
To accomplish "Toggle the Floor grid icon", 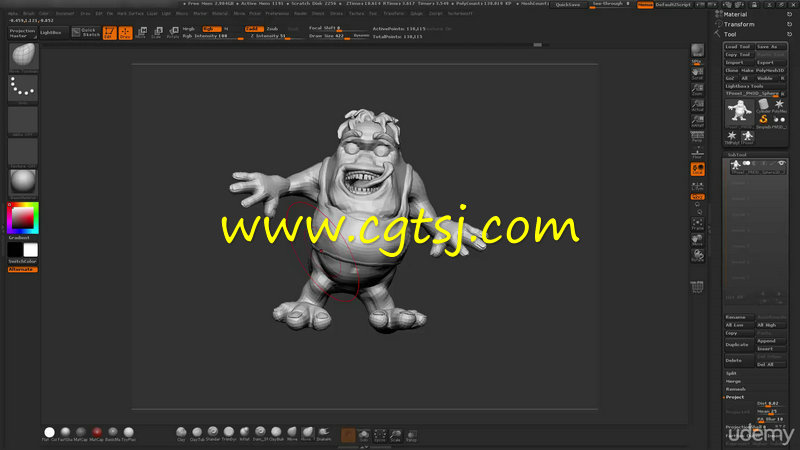I will tap(697, 153).
